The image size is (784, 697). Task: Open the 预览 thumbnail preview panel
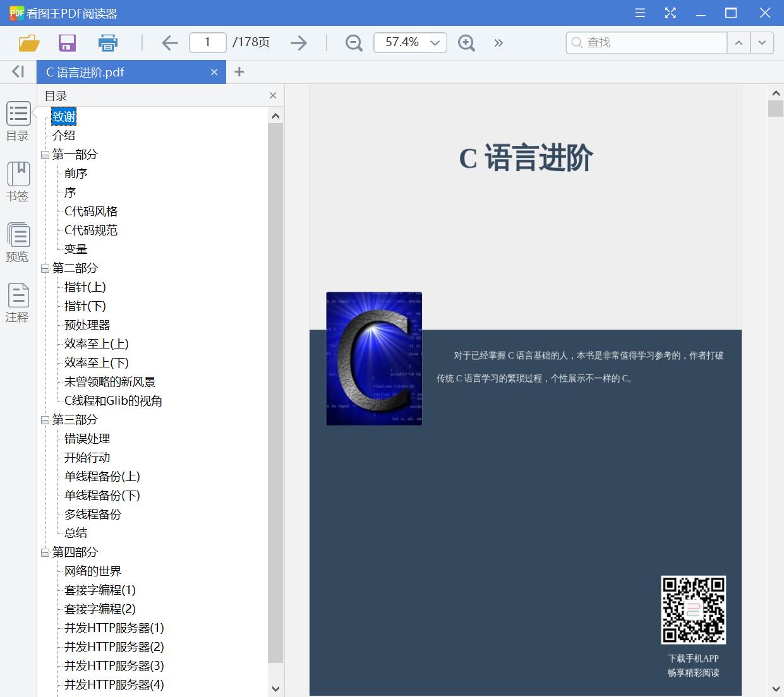18,242
